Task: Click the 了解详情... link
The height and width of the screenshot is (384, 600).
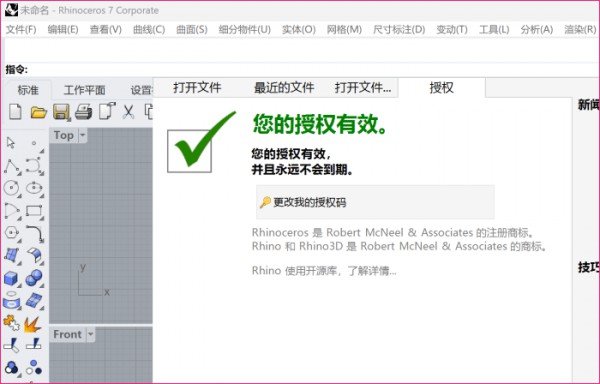Action: click(x=372, y=271)
